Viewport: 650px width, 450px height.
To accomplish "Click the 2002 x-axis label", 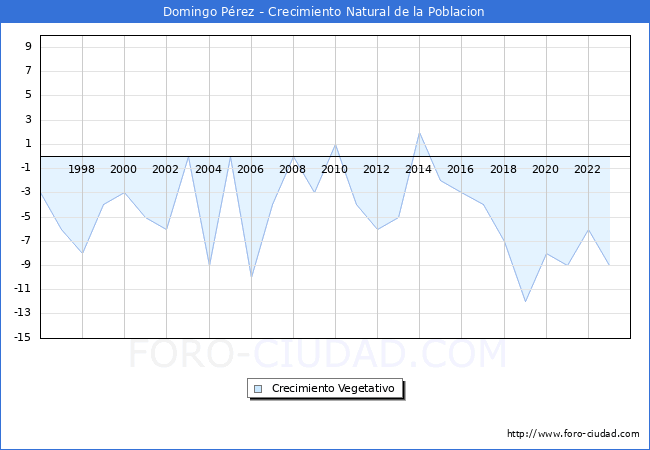I will pos(165,169).
